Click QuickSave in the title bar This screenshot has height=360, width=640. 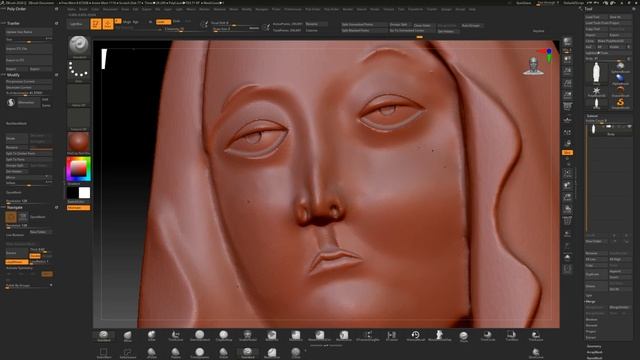point(524,3)
